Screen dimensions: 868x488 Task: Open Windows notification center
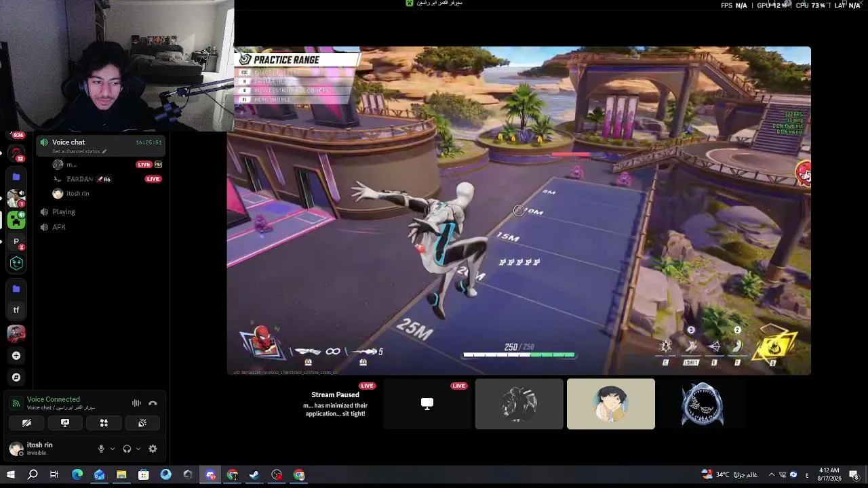click(x=854, y=474)
